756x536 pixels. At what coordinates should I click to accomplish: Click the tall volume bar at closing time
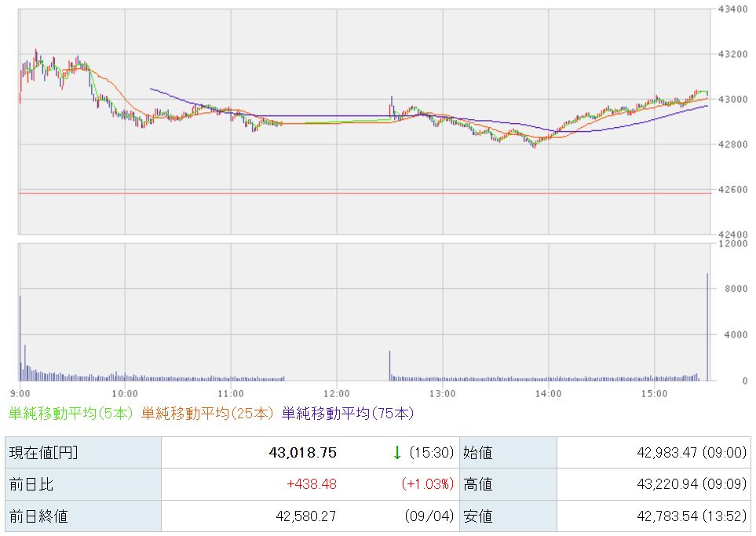(707, 327)
